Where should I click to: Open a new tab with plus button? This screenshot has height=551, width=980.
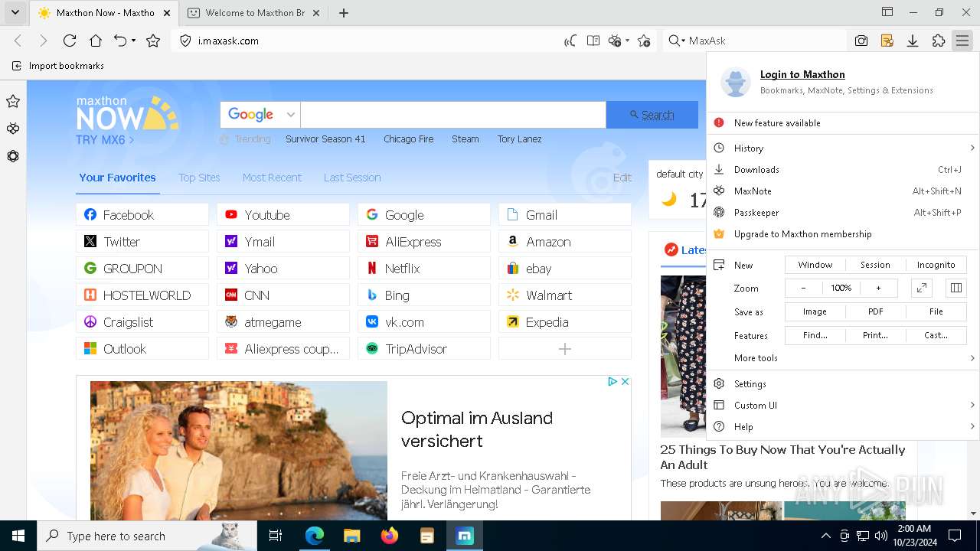(x=344, y=12)
